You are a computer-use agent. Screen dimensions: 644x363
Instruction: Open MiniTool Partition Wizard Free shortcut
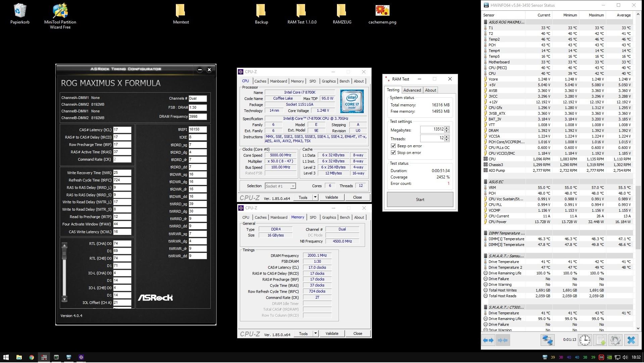[60, 16]
